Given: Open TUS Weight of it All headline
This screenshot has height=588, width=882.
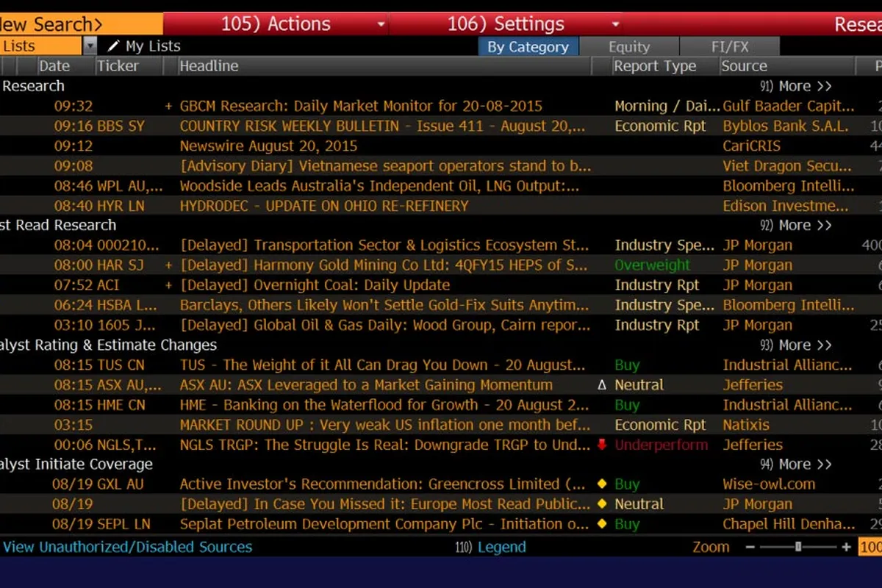Looking at the screenshot, I should coord(383,365).
